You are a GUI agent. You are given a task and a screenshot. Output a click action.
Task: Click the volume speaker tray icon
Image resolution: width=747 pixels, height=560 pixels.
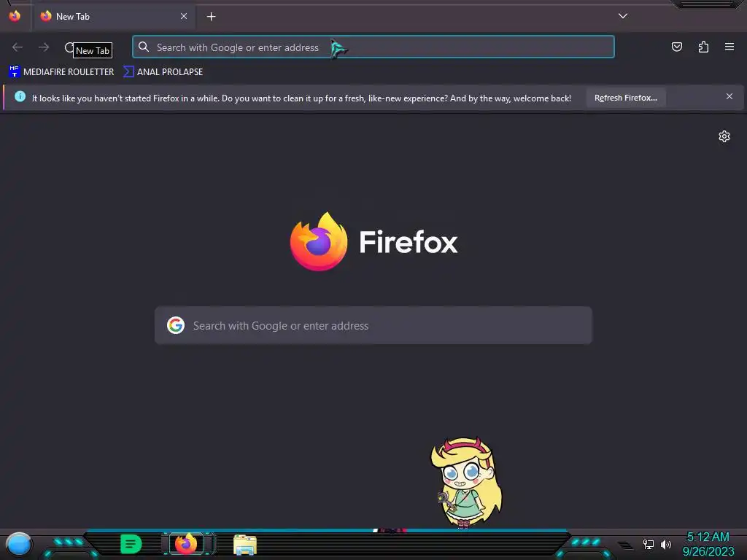tap(665, 544)
